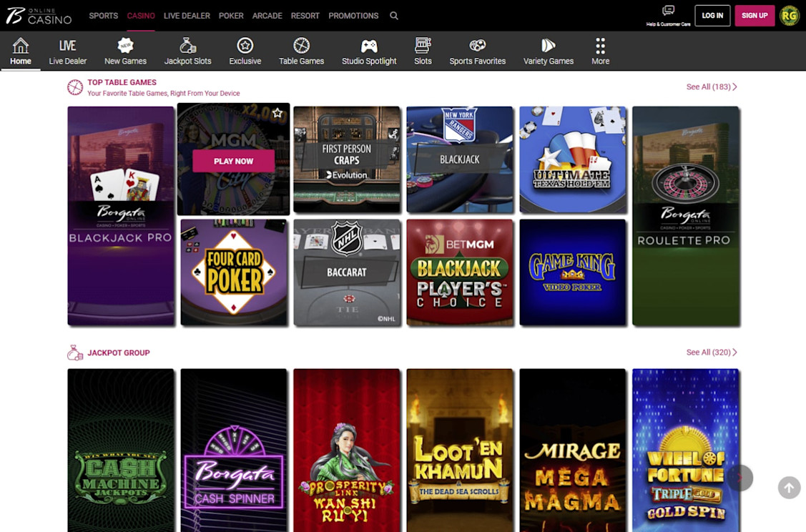The image size is (806, 532).
Task: Click the Log In button
Action: [x=712, y=16]
